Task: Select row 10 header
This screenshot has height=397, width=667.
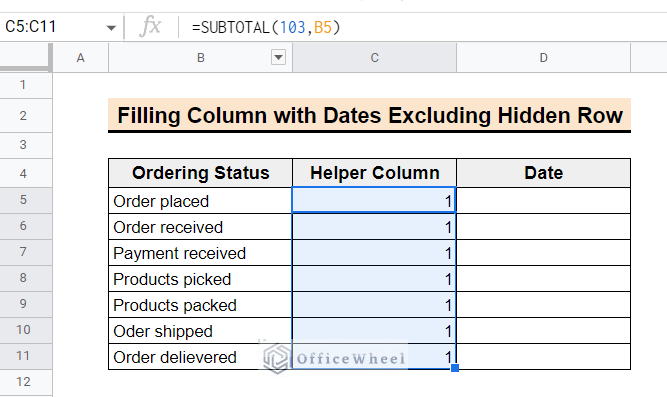Action: (x=26, y=330)
